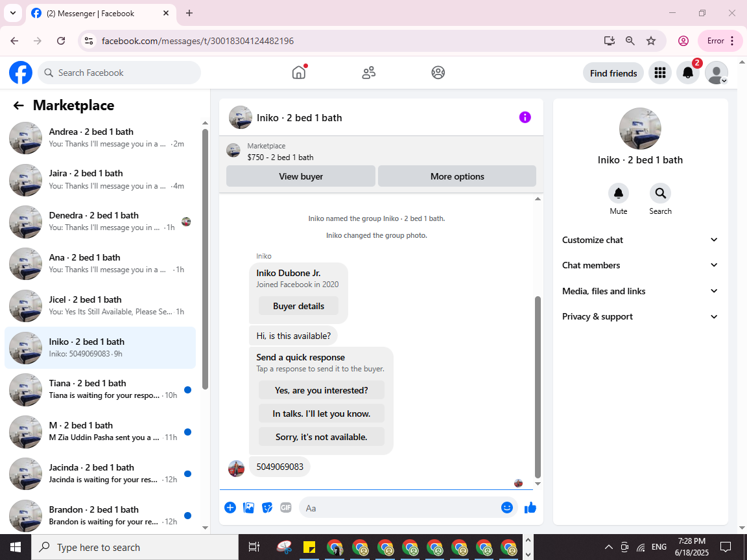
Task: Expand Customize chat section
Action: (x=640, y=240)
